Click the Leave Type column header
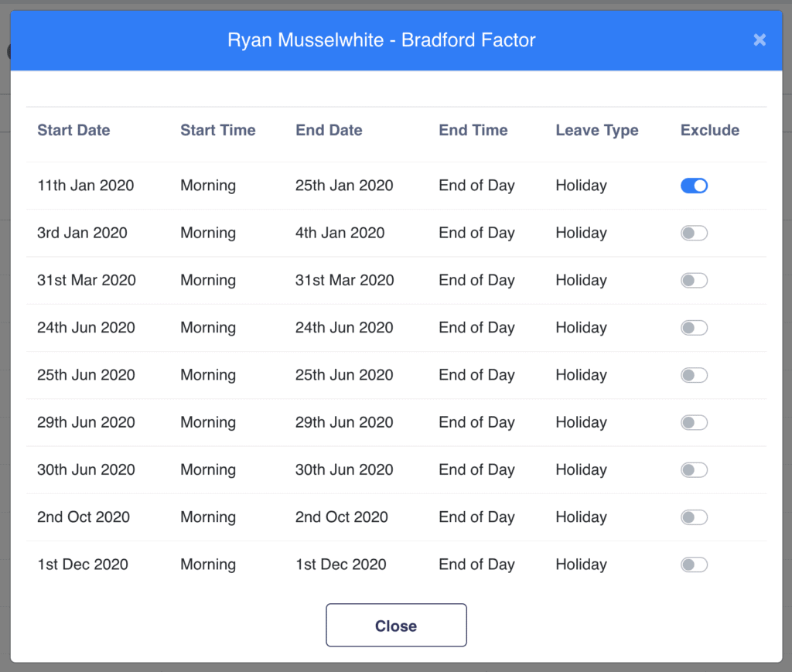792x672 pixels. [x=596, y=130]
